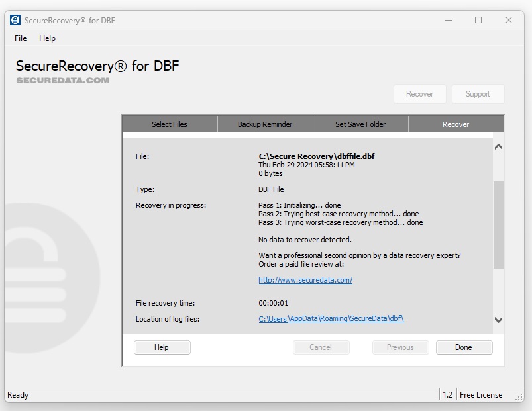Minimize the SecureRecovery window
This screenshot has height=411, width=532.
click(448, 20)
